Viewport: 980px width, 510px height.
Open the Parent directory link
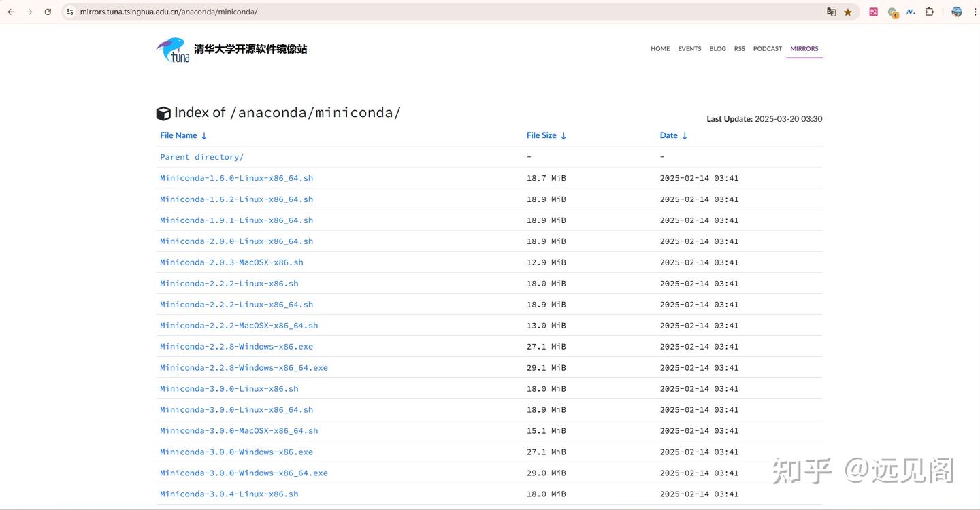[x=201, y=156]
